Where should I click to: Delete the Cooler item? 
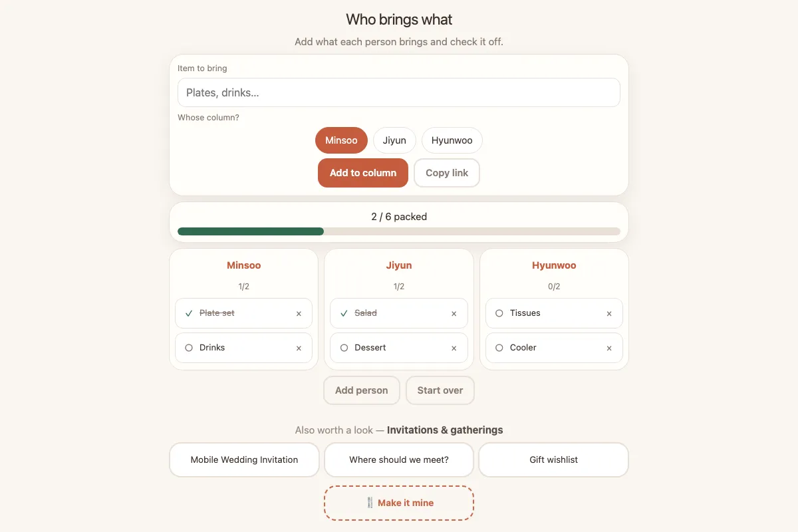609,348
